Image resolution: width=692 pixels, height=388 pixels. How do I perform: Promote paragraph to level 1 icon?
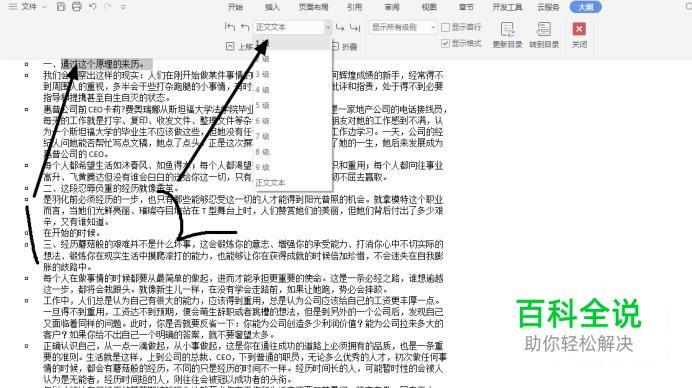click(x=230, y=27)
